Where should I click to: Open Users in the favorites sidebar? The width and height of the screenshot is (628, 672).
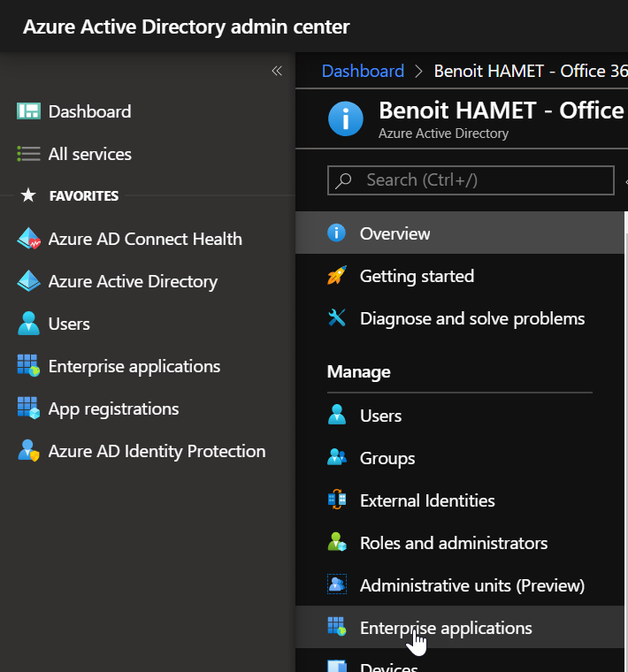tap(69, 324)
